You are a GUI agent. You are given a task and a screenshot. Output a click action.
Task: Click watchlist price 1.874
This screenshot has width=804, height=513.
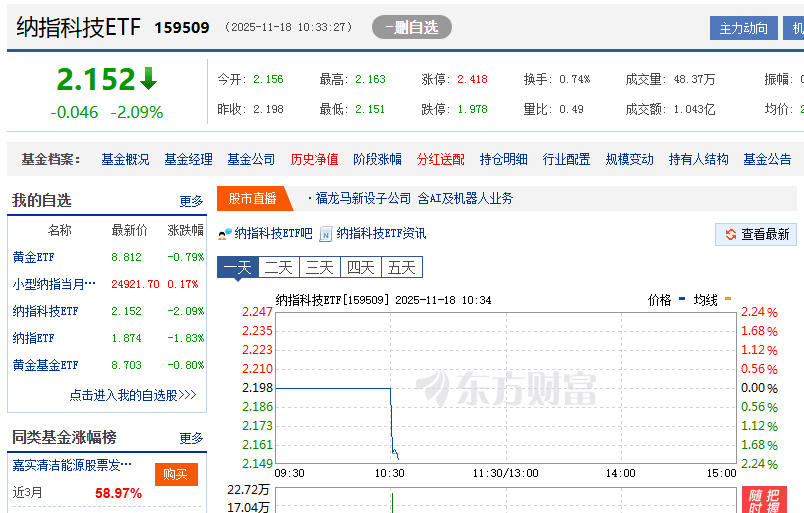click(126, 338)
